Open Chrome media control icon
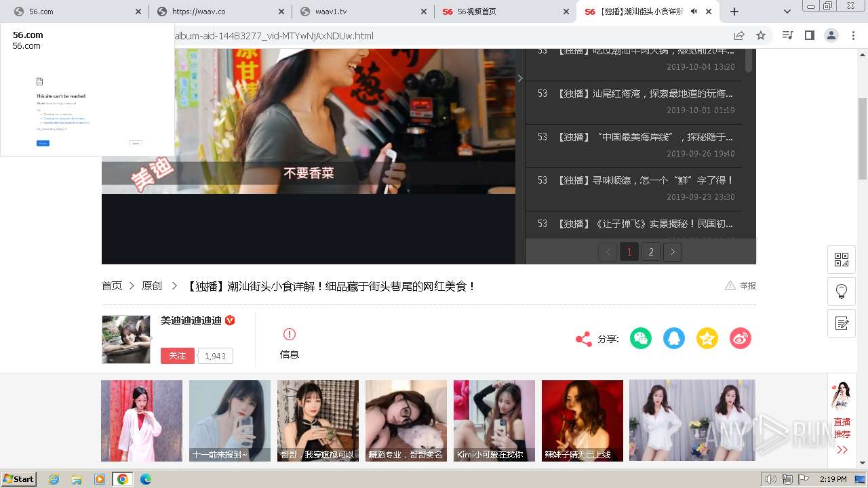 pyautogui.click(x=787, y=35)
